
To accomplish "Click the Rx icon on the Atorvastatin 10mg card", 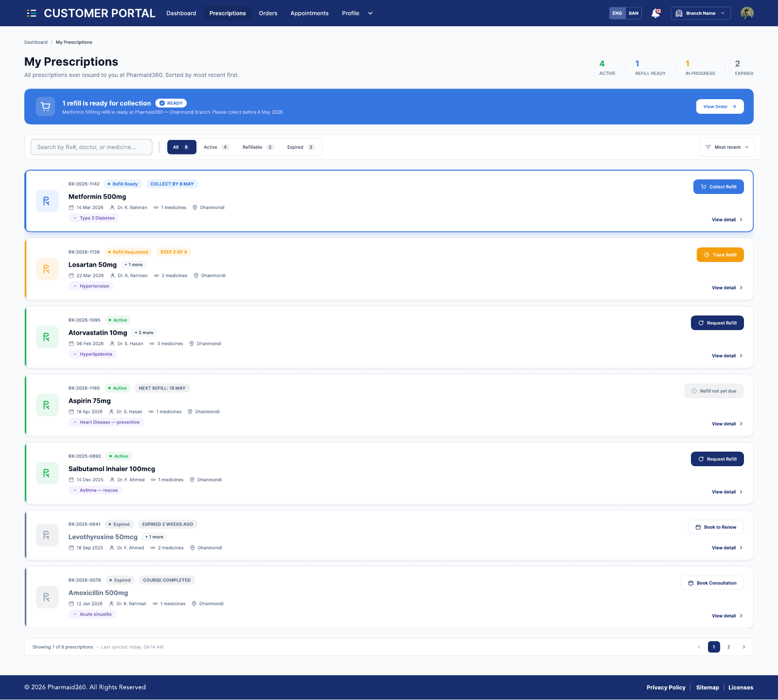I will pyautogui.click(x=47, y=337).
